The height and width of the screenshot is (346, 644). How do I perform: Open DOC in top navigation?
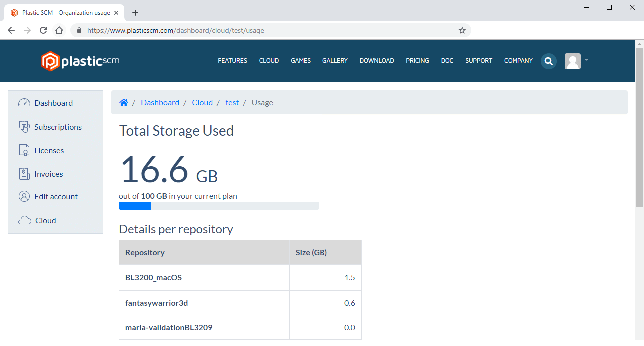click(x=447, y=61)
